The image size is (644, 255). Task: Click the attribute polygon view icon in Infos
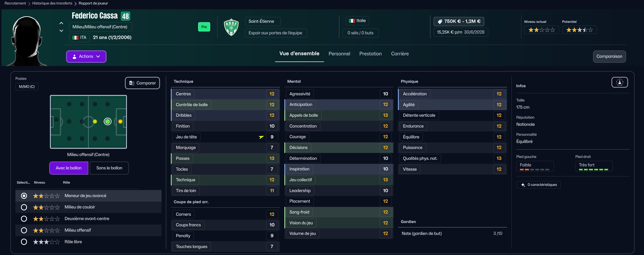[620, 82]
